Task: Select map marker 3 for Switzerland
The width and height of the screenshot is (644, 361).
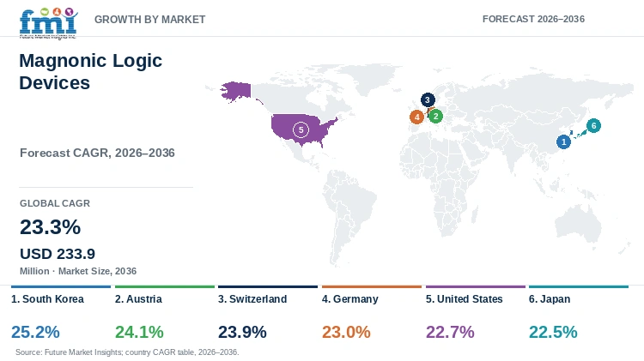Action: pos(428,99)
